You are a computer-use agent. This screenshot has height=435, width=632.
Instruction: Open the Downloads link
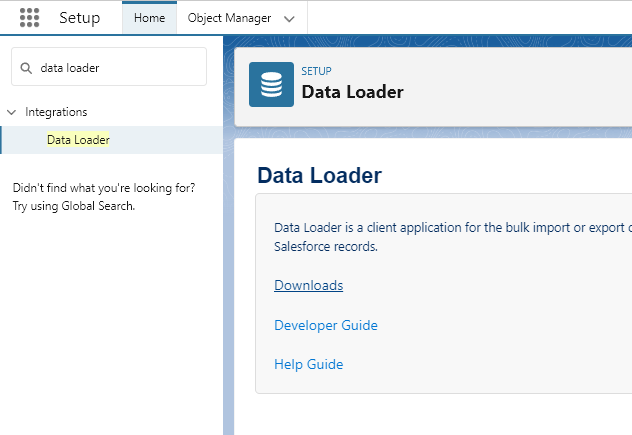[x=308, y=285]
